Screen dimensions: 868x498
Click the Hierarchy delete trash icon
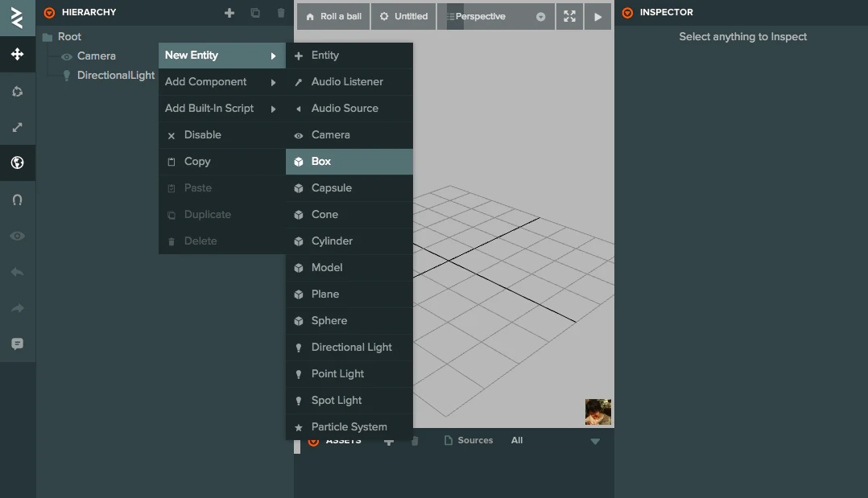tap(281, 13)
